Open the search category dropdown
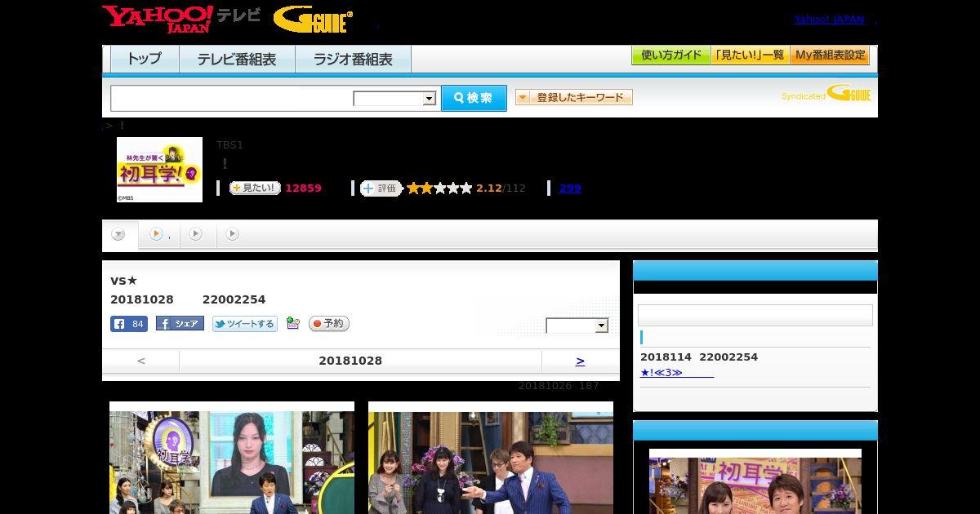Screen dimensions: 980x514 395,99
